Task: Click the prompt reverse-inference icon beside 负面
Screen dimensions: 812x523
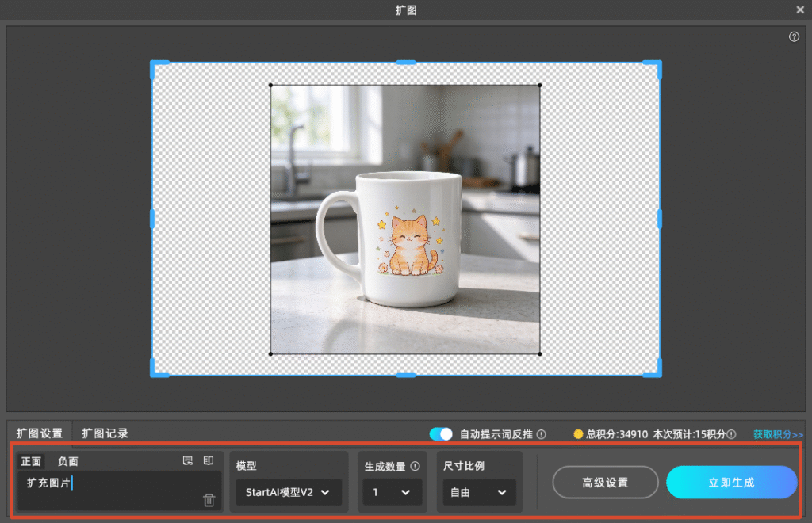Action: (x=188, y=460)
